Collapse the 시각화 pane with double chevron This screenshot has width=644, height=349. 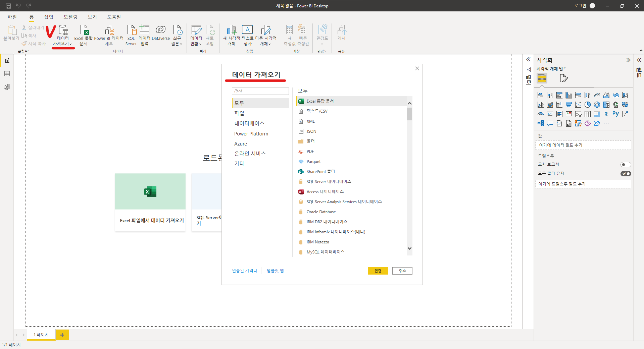click(628, 60)
